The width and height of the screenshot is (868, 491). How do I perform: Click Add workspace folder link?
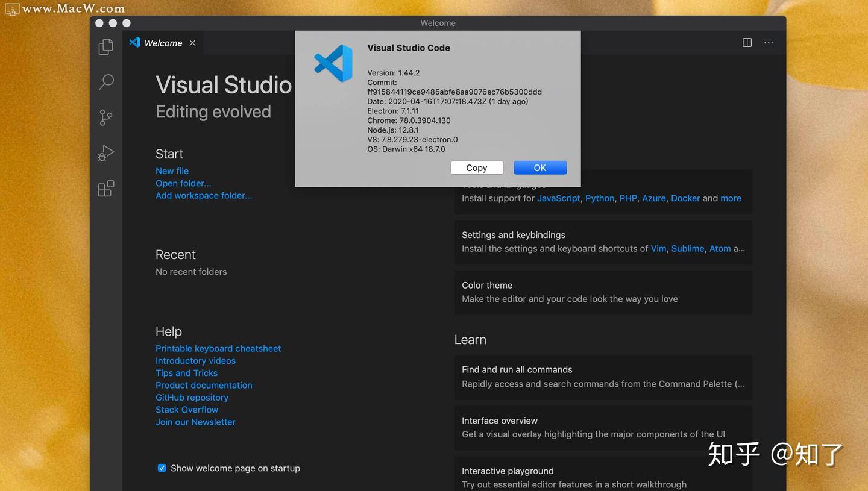tap(204, 195)
